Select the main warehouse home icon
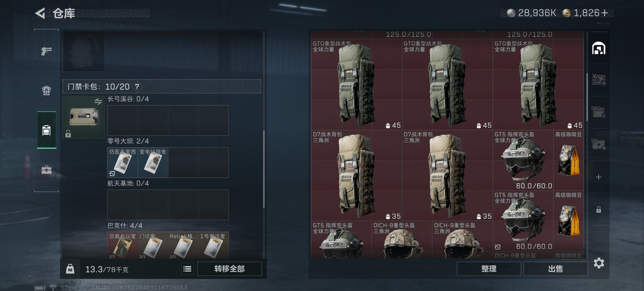The image size is (644, 291). point(599,48)
